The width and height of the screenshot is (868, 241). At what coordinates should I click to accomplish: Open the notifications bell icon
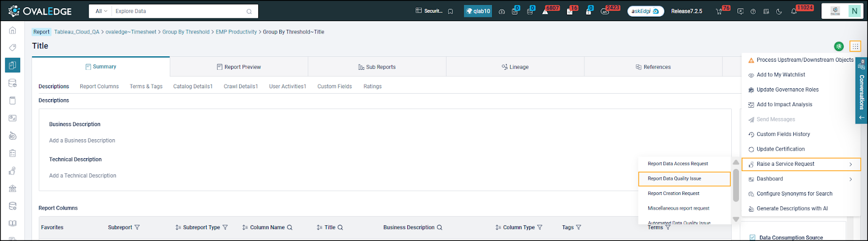[x=794, y=11]
